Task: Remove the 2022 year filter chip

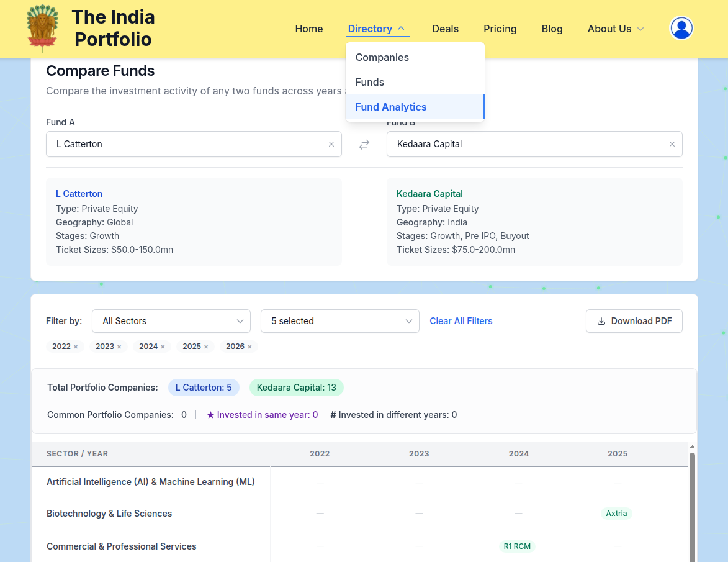Action: (x=76, y=347)
